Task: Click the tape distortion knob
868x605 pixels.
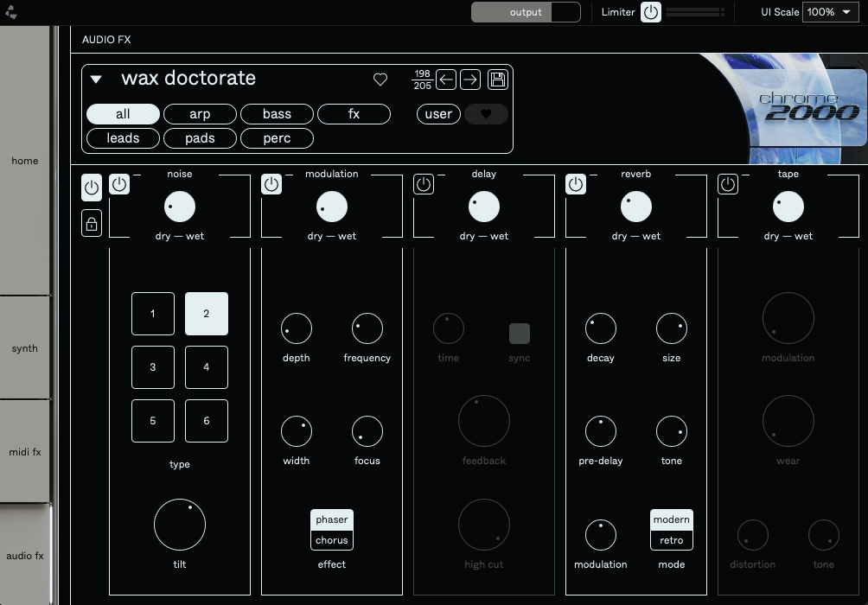Action: [x=753, y=535]
